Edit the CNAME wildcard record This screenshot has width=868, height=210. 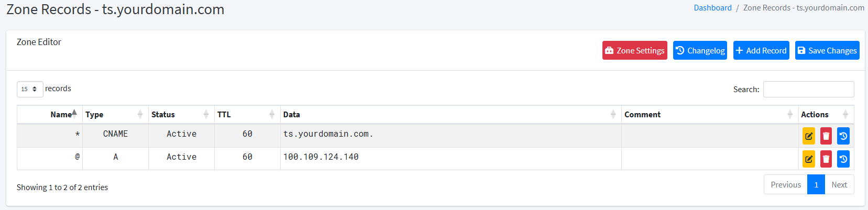point(809,136)
